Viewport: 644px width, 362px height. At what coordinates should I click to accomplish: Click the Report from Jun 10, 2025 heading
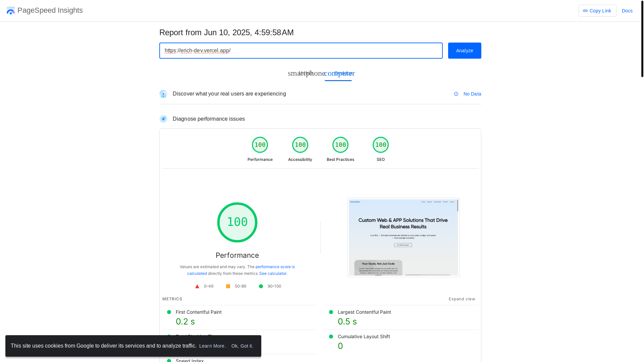226,33
